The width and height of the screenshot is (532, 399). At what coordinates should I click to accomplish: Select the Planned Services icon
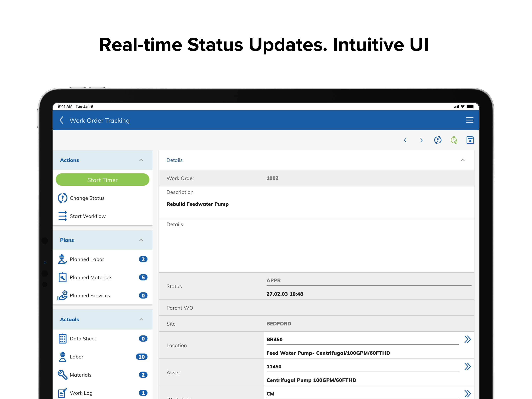point(63,296)
